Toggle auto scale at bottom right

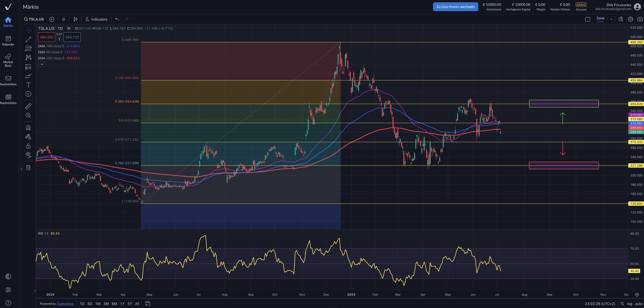(639, 304)
